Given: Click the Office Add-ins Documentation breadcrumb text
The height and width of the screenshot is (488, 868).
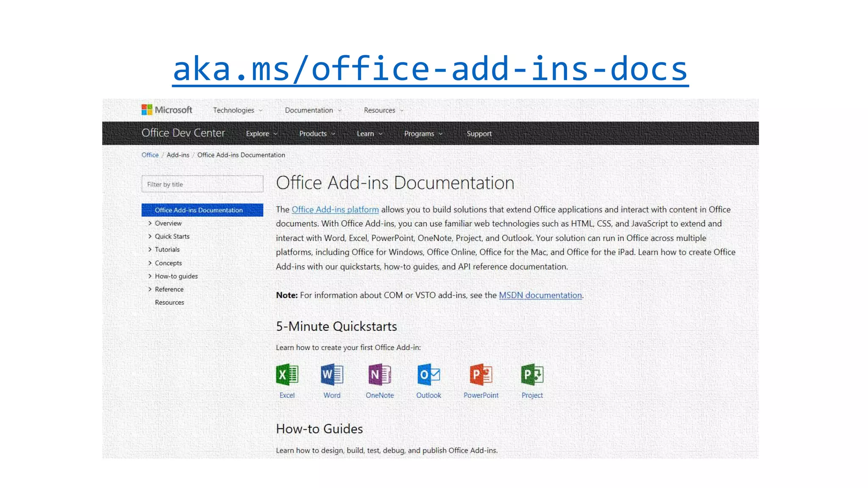Looking at the screenshot, I should tap(241, 155).
